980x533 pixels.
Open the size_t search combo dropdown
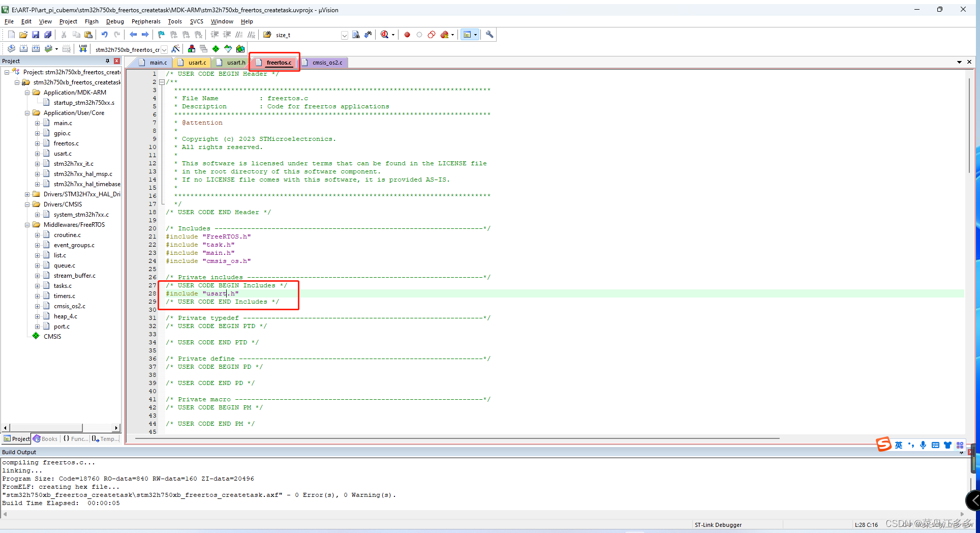click(345, 35)
